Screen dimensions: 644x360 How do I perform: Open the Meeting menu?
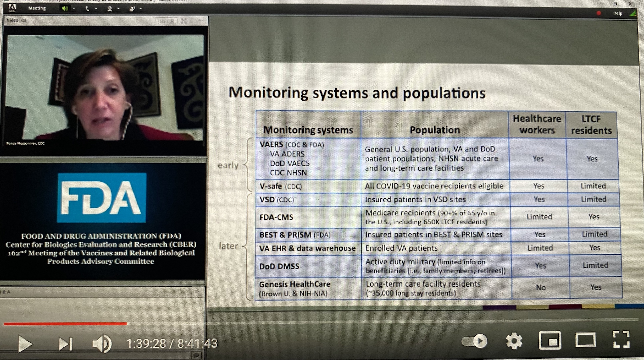click(37, 8)
